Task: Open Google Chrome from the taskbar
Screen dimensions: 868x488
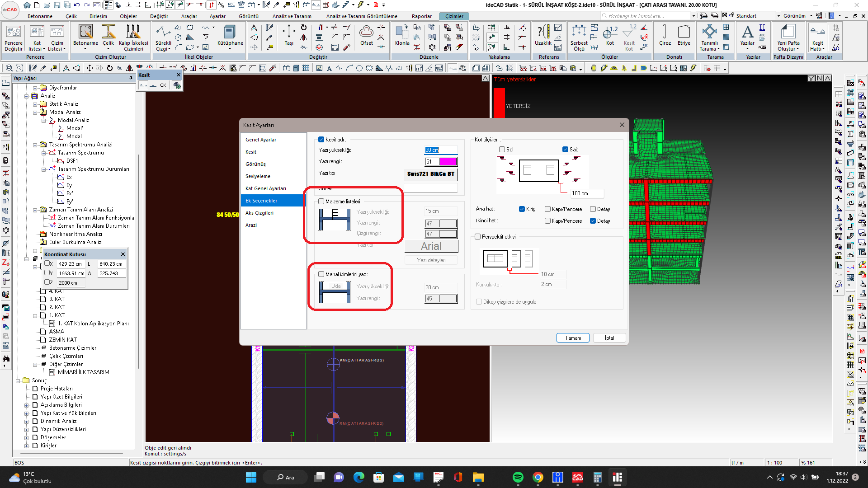Action: [x=538, y=477]
